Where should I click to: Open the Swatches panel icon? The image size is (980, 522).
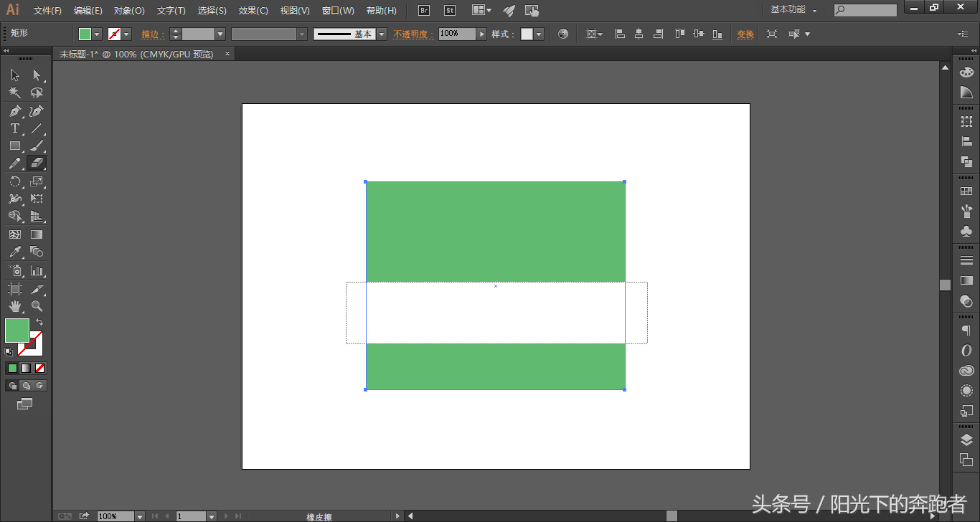[966, 192]
